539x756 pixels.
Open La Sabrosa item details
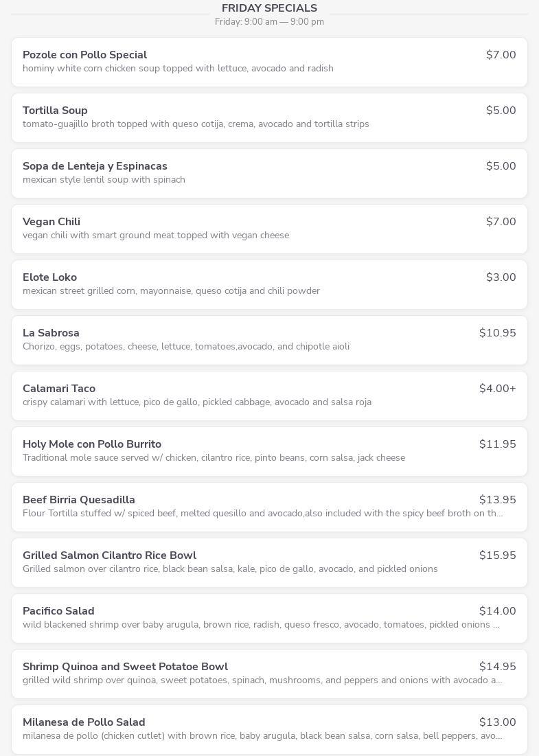(51, 333)
